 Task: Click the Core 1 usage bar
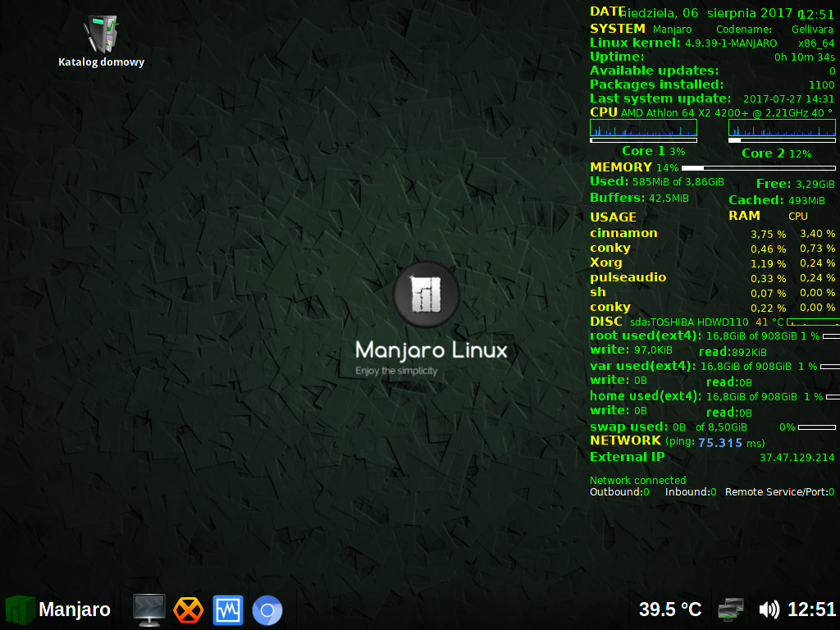643,140
